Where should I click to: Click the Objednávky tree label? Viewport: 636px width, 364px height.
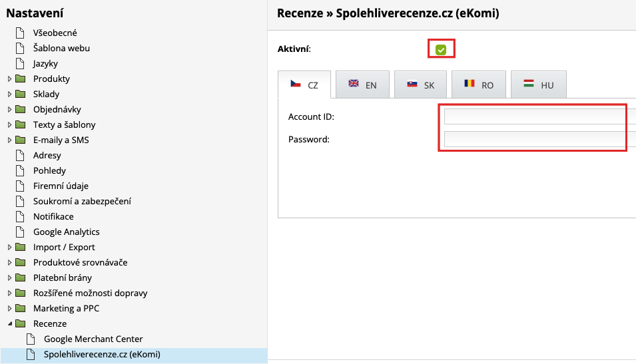click(57, 109)
